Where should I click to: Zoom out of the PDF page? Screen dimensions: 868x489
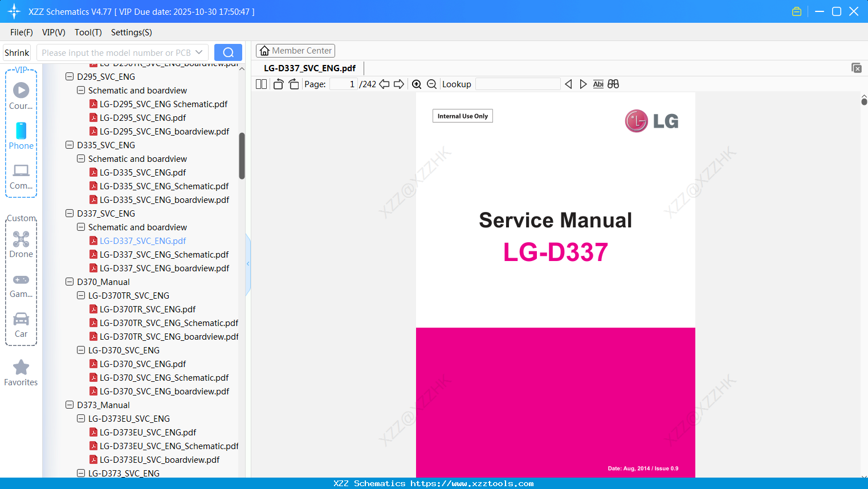[x=431, y=84]
